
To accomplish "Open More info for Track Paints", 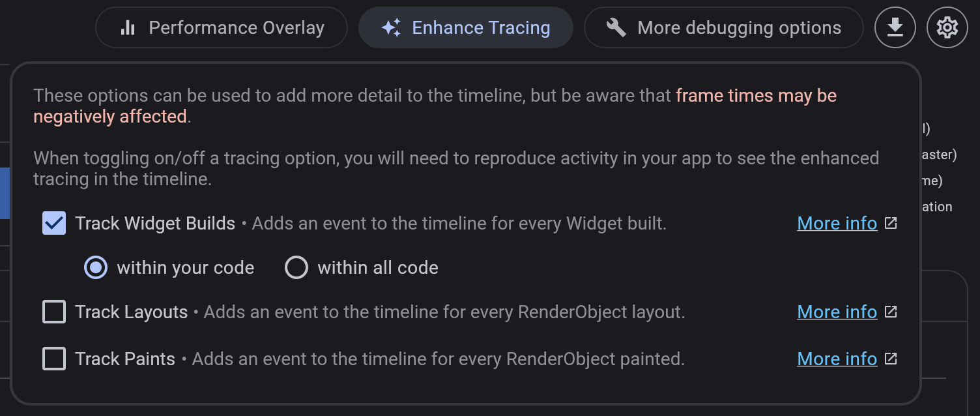I will click(837, 359).
